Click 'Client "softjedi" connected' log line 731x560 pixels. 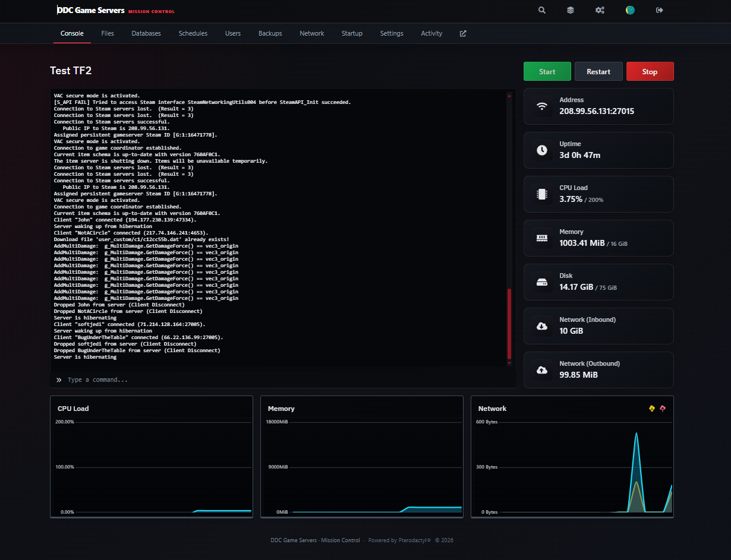129,324
